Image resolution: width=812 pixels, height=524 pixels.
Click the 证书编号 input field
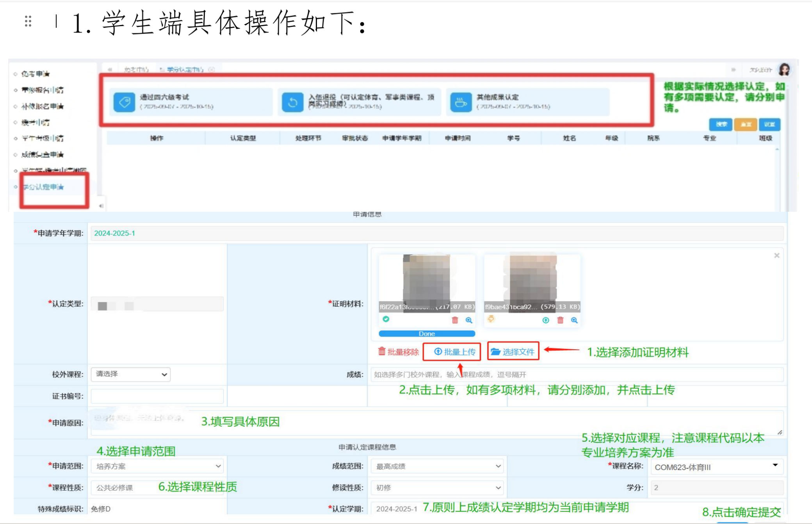(x=157, y=396)
